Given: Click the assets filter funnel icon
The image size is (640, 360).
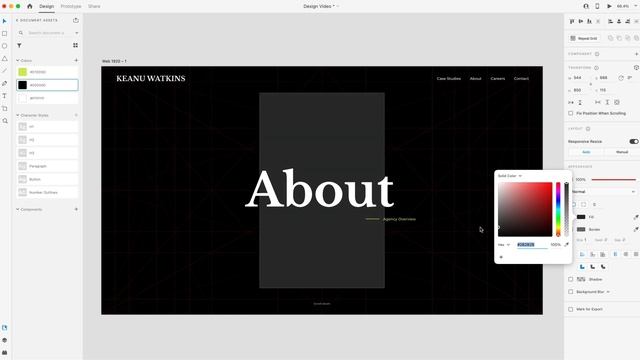Looking at the screenshot, I should pyautogui.click(x=19, y=45).
